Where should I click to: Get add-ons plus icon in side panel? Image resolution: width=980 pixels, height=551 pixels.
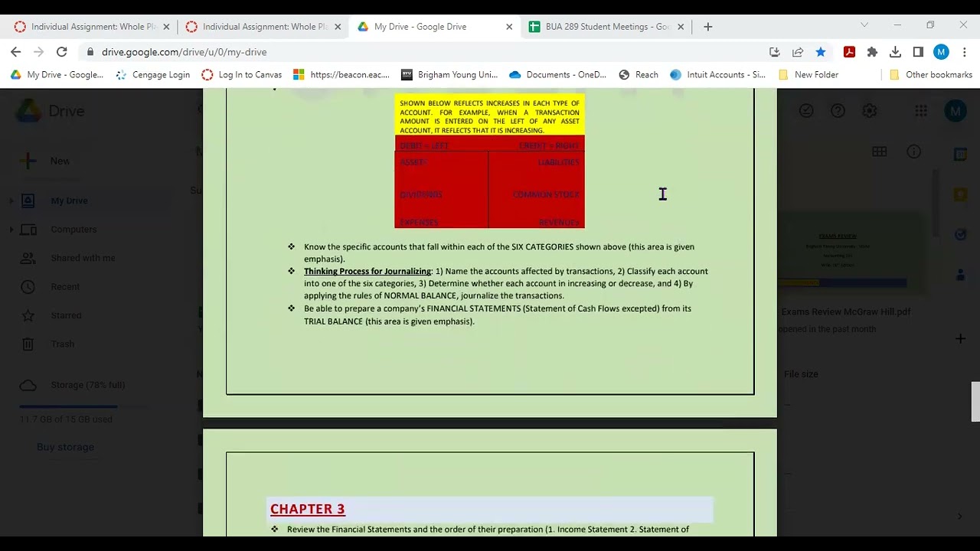pos(961,338)
